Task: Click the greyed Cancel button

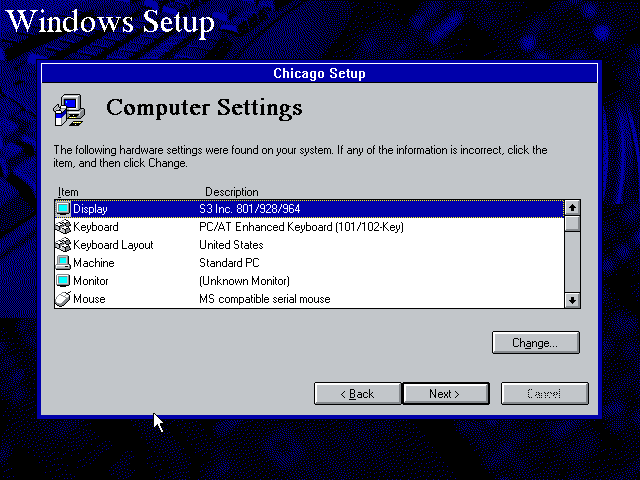Action: pos(544,393)
